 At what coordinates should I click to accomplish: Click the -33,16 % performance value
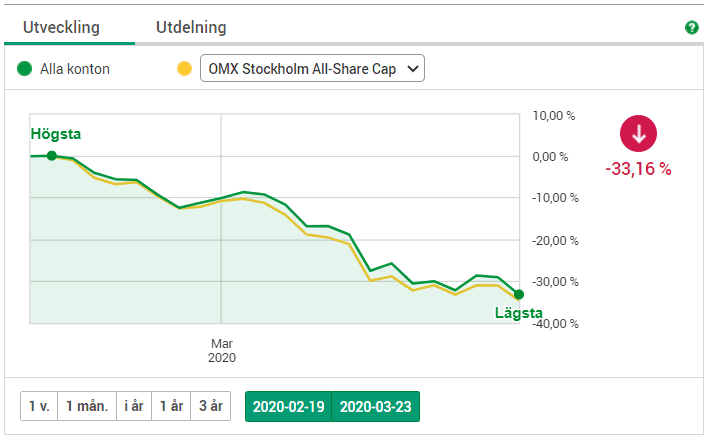tap(638, 168)
